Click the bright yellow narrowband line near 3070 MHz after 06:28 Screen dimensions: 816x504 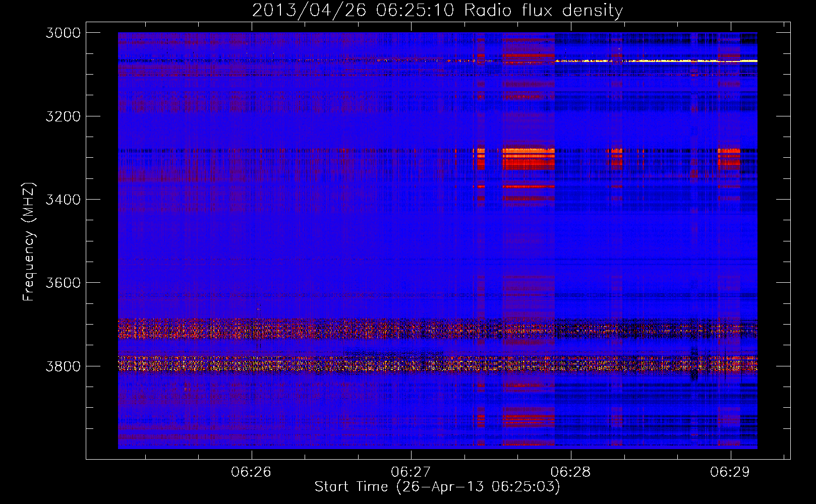(656, 61)
